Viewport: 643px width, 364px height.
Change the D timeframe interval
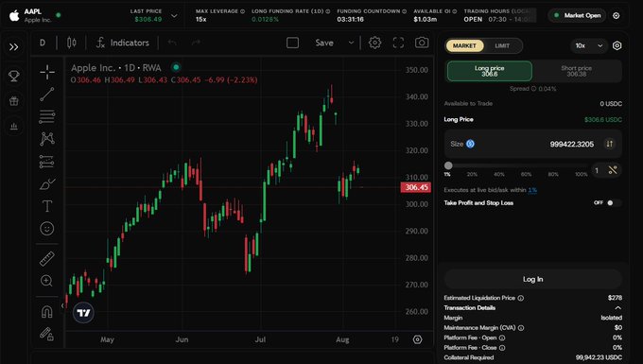pos(43,43)
